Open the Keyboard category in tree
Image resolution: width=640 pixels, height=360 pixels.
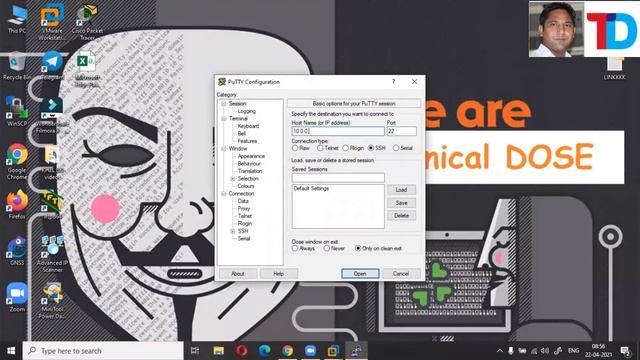coord(248,126)
